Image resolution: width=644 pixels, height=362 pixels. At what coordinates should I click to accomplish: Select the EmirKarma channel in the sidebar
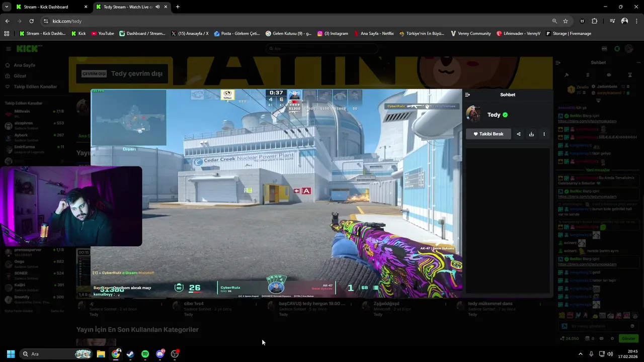point(34,148)
